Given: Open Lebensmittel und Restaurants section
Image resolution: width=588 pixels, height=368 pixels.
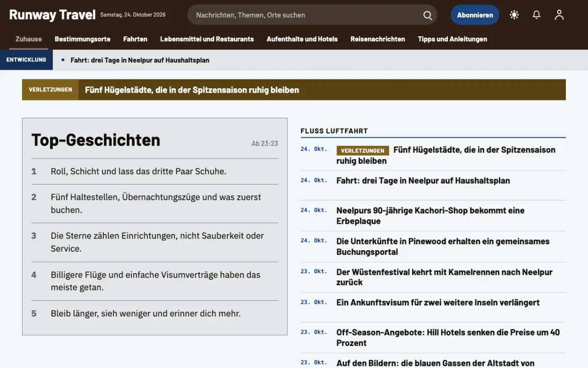Looking at the screenshot, I should 207,39.
